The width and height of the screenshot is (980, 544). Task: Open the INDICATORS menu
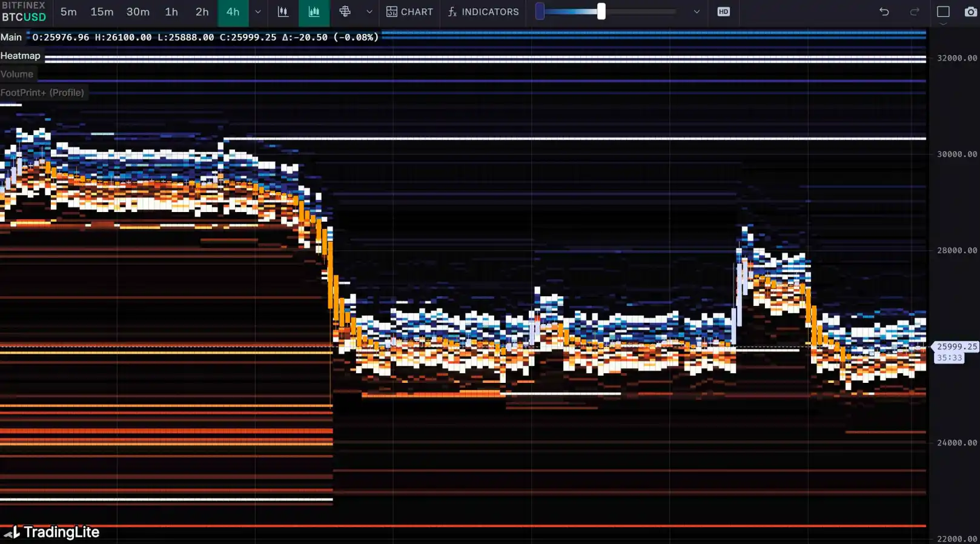pos(483,12)
